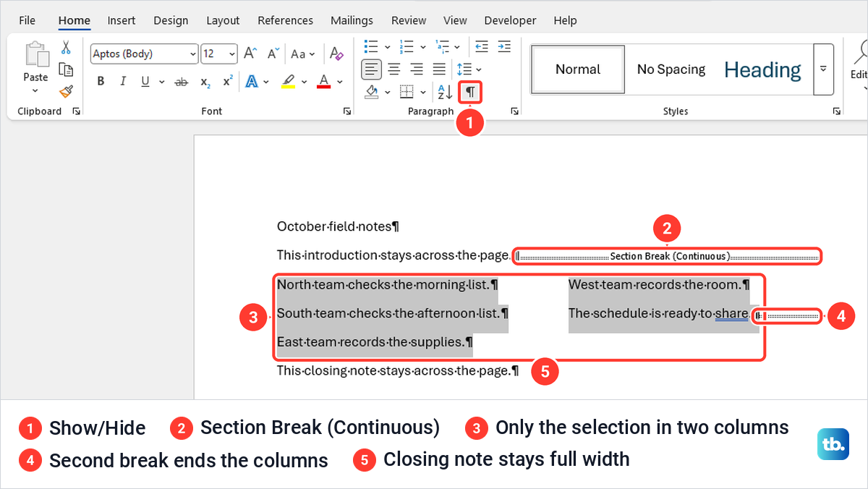Open the Styles pane dialog launcher
This screenshot has height=489, width=868.
pyautogui.click(x=837, y=111)
